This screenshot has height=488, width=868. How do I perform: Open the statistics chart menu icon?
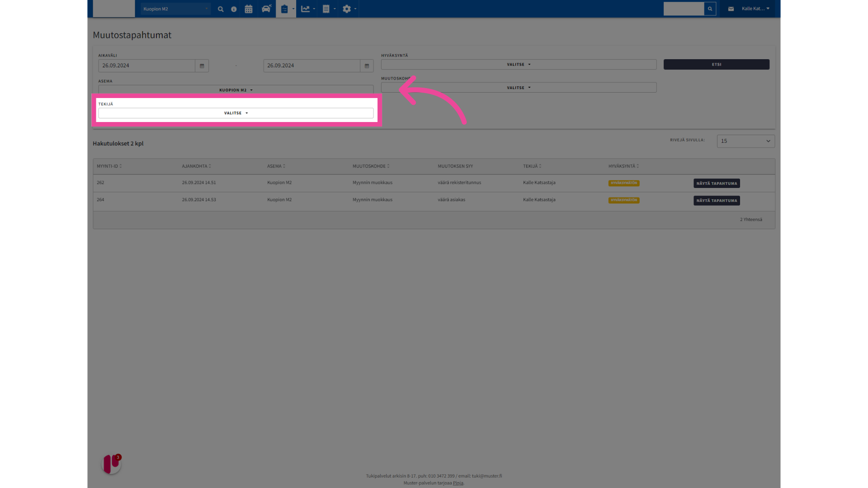pyautogui.click(x=308, y=9)
